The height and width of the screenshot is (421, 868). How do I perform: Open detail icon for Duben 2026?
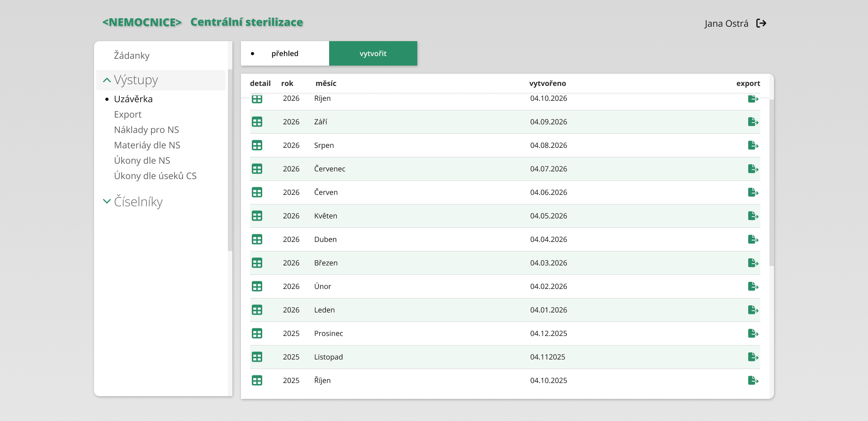(x=257, y=239)
